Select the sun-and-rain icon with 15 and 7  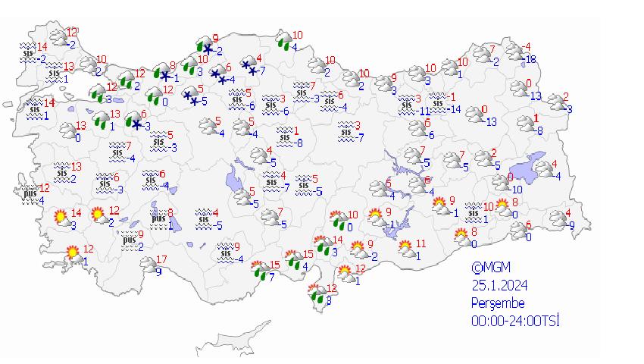(260, 269)
